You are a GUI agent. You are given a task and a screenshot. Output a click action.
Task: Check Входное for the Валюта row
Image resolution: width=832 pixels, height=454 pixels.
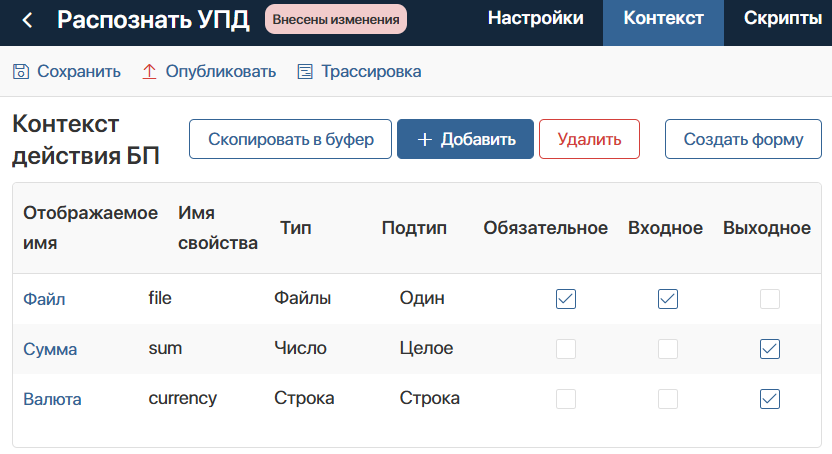(668, 399)
